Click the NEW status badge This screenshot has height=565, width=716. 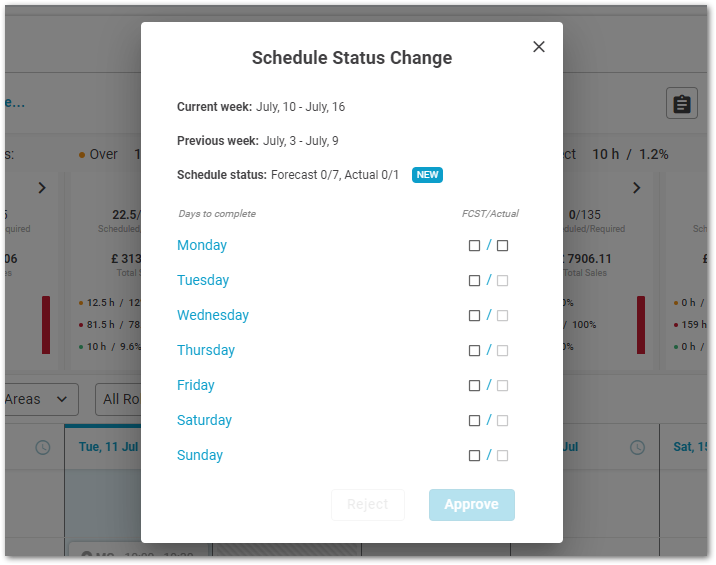427,175
